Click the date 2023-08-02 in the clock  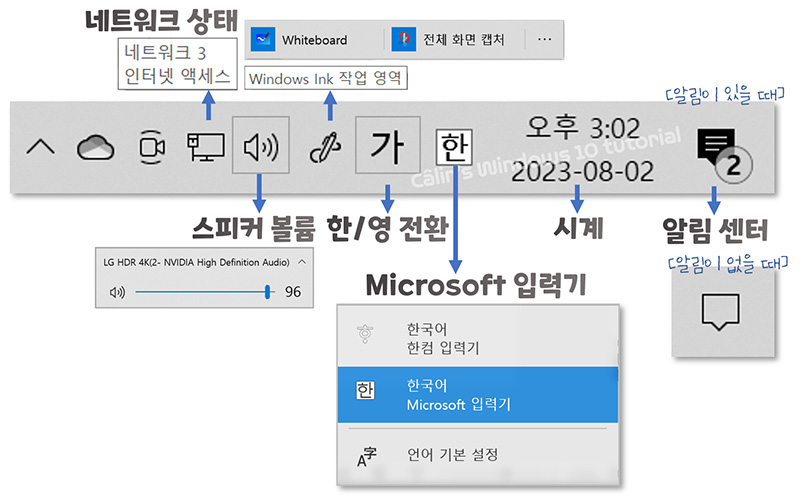pyautogui.click(x=583, y=171)
